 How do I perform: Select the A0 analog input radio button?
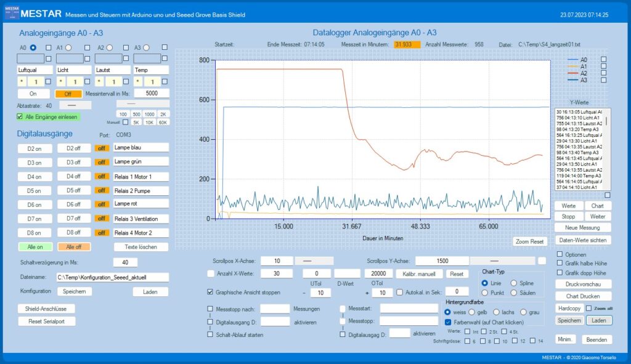pos(33,47)
